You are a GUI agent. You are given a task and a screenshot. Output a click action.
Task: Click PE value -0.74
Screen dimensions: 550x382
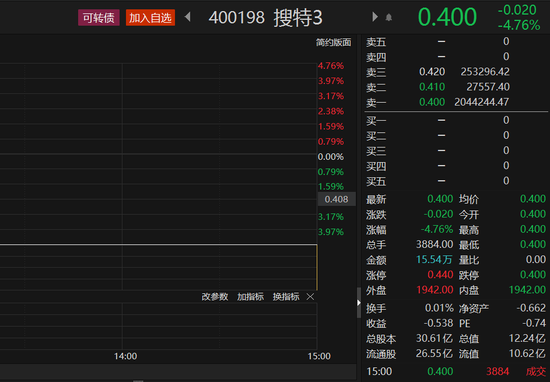click(x=534, y=323)
